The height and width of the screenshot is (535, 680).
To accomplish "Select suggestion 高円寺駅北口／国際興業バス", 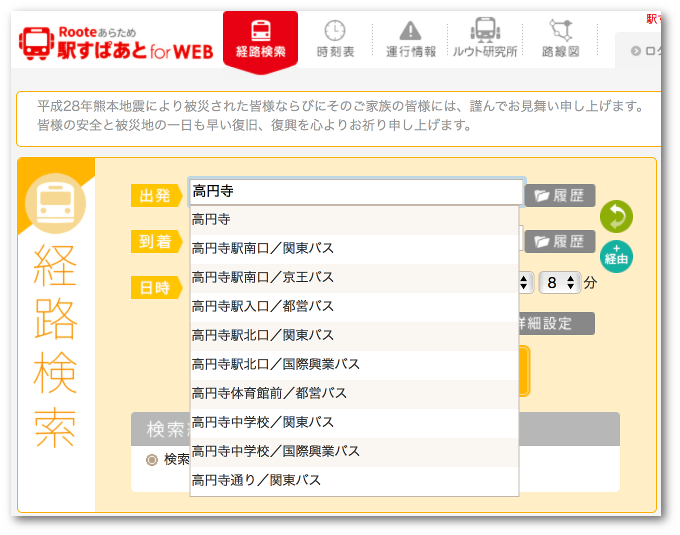I will point(354,365).
